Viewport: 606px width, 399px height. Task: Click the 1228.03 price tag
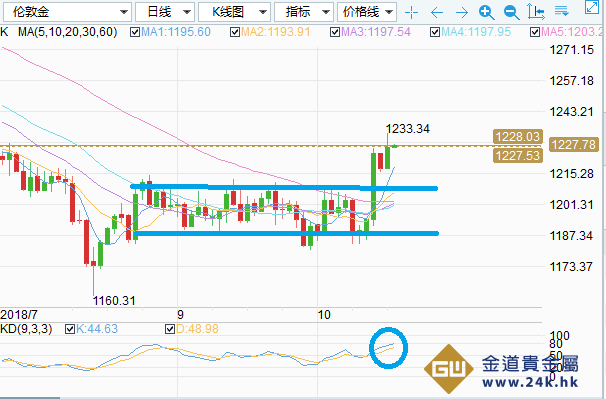point(517,136)
